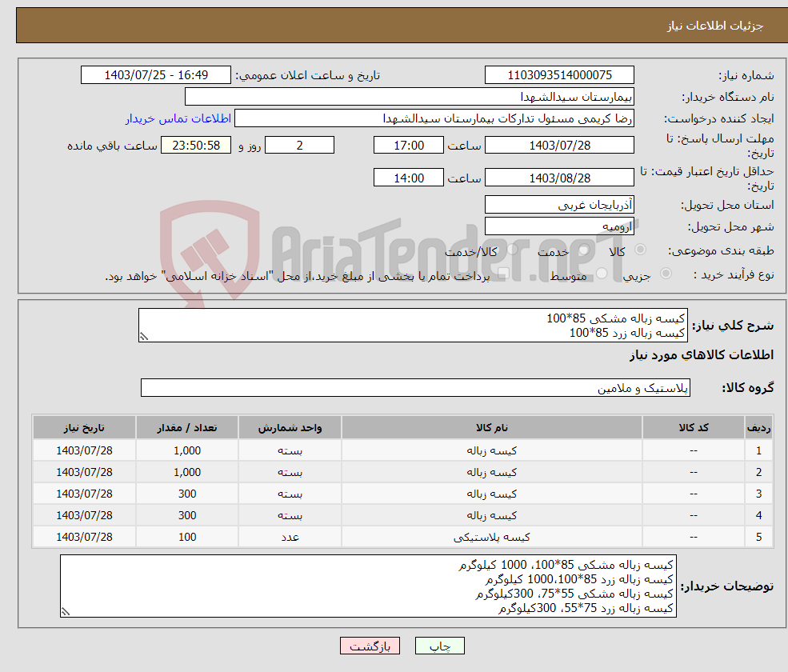Click کیسه زباله in table row 4
The image size is (788, 672).
[x=491, y=516]
